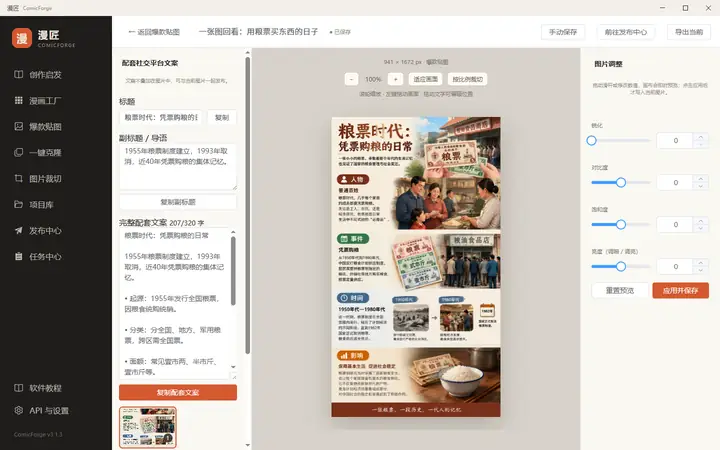720x450 pixels.
Task: Click the 对比度 contrast slider handle
Action: (x=621, y=182)
